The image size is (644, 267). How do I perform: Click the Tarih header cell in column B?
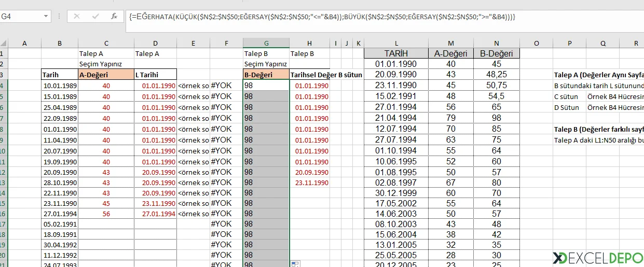point(60,74)
